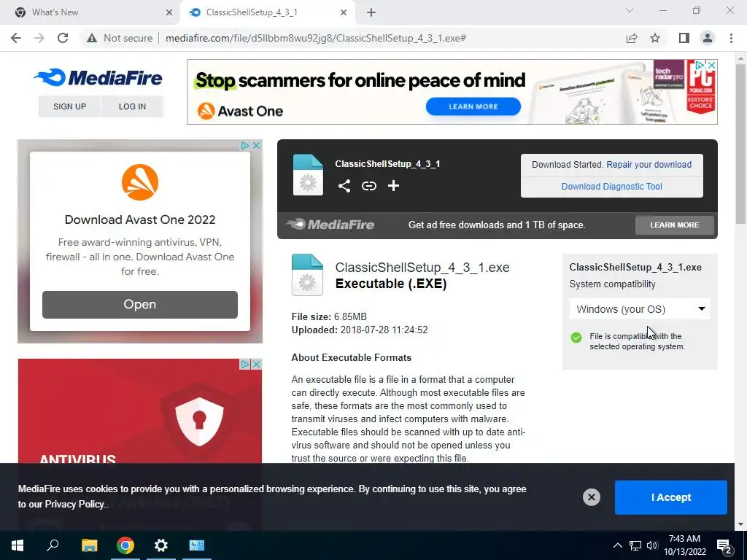Image resolution: width=747 pixels, height=560 pixels.
Task: Open Settings gear in taskbar
Action: (161, 545)
